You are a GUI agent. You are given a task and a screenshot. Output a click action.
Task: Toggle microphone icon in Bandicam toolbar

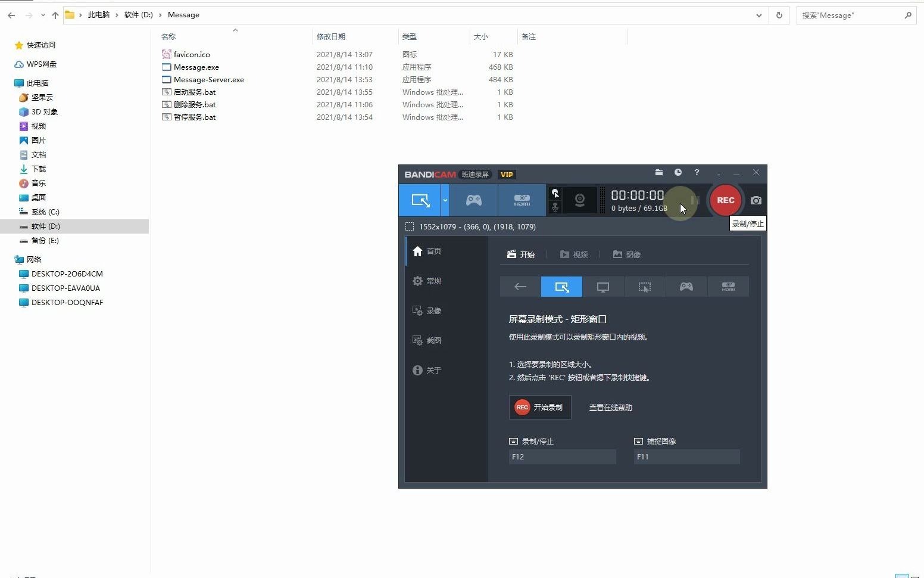[x=555, y=207]
